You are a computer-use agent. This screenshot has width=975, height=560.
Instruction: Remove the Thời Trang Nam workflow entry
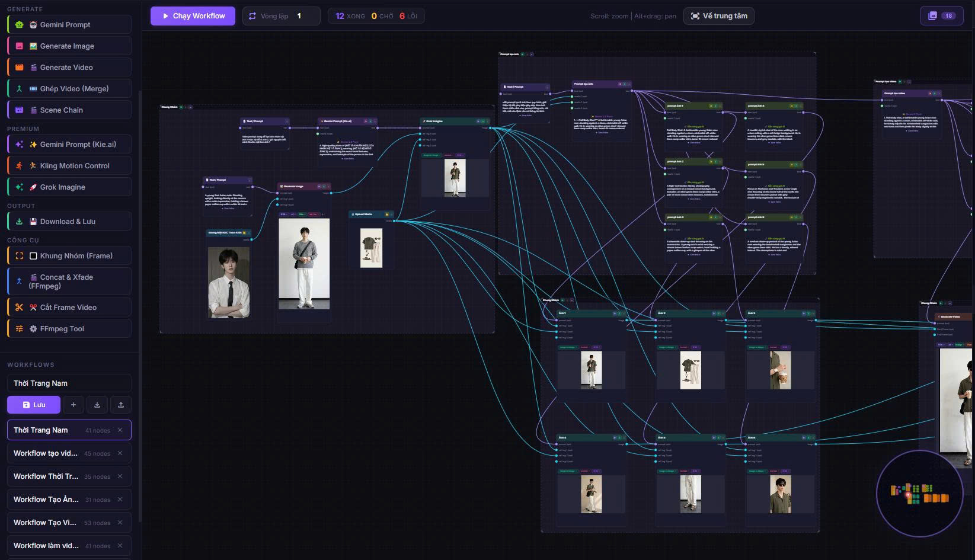[x=120, y=430]
